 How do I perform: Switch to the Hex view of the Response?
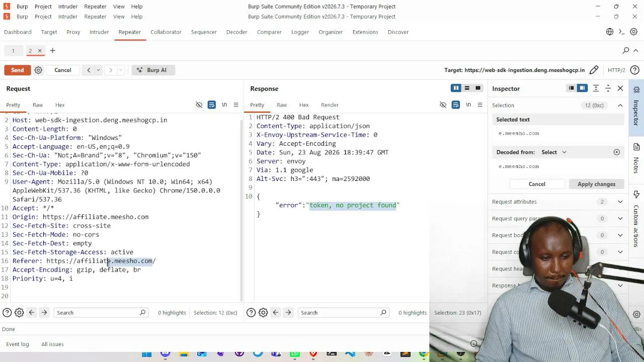[304, 105]
